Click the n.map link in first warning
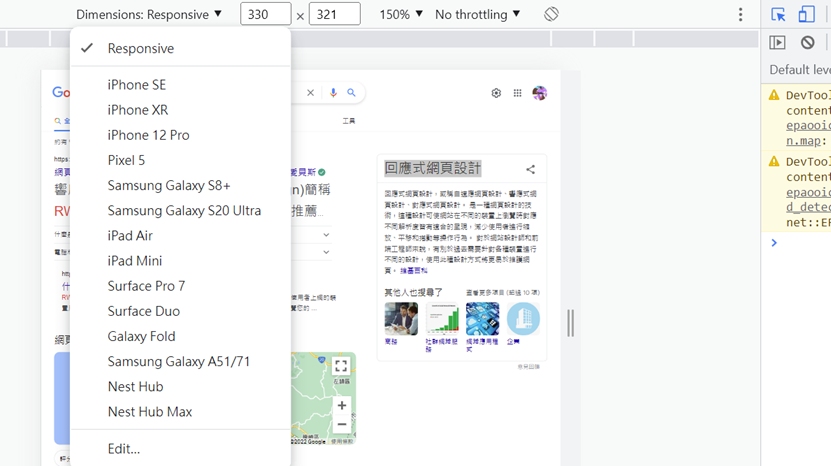831x466 pixels. [803, 141]
